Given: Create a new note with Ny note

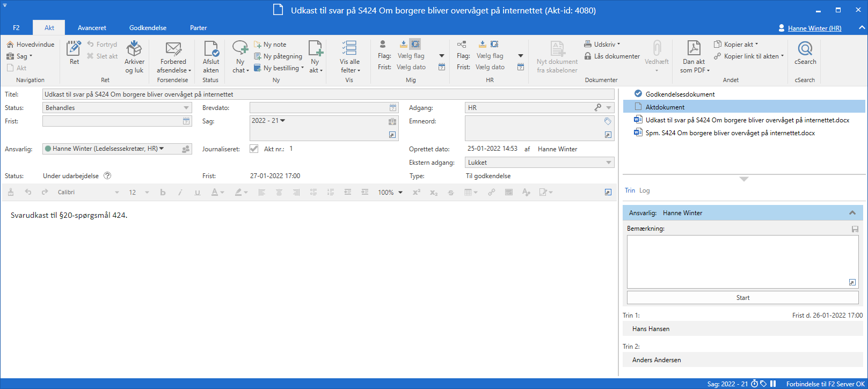Looking at the screenshot, I should click(x=271, y=45).
